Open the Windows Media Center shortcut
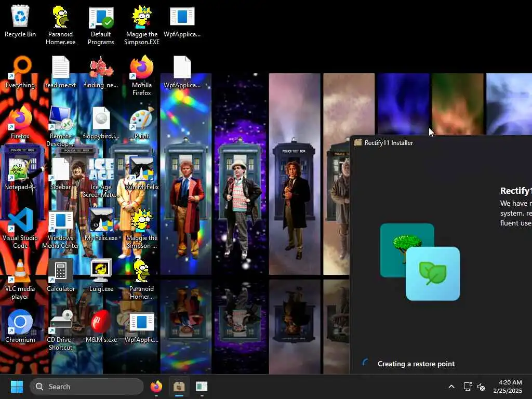This screenshot has width=532, height=399. [x=60, y=229]
